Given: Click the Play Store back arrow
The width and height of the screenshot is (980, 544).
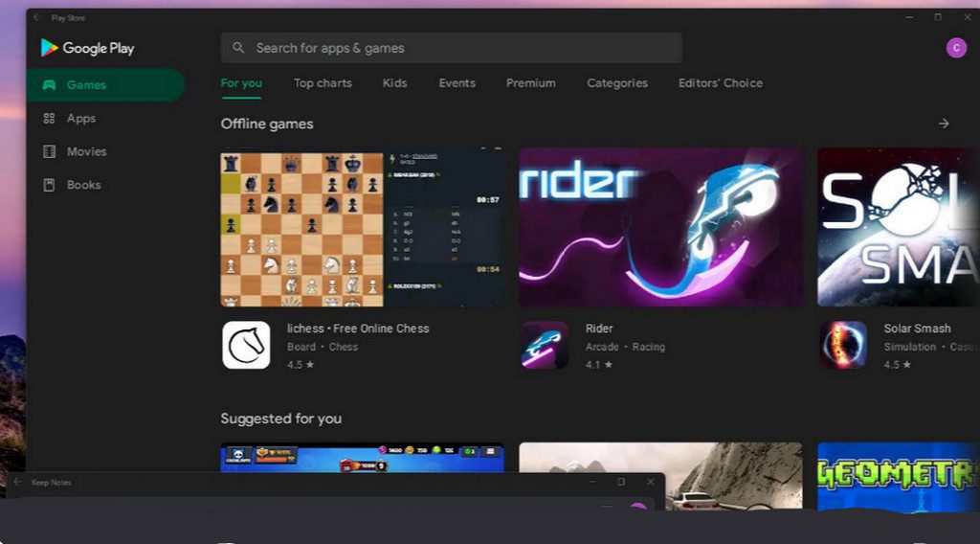Looking at the screenshot, I should 36,17.
